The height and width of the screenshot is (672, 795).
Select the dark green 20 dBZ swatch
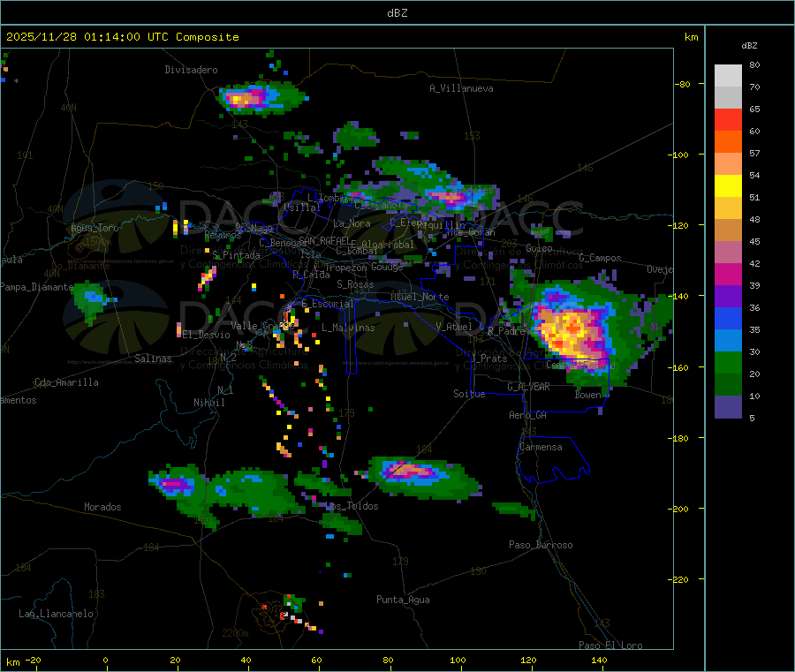[728, 385]
